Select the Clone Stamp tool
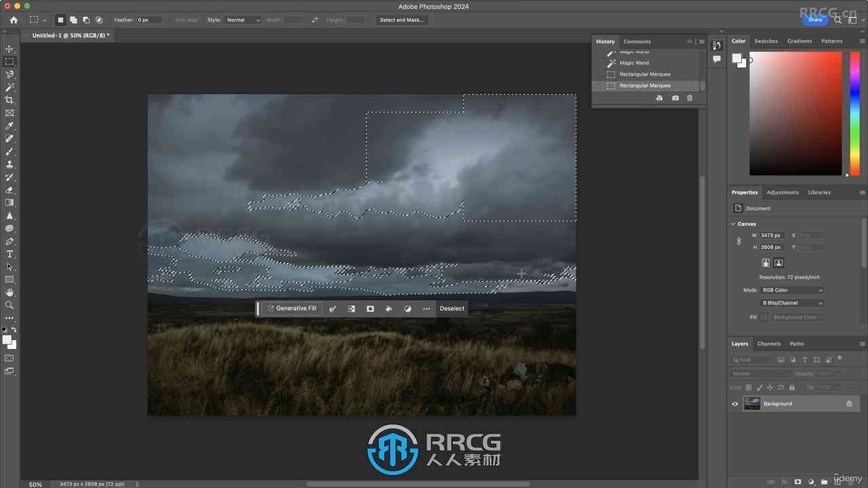Viewport: 868px width, 488px height. [x=9, y=165]
